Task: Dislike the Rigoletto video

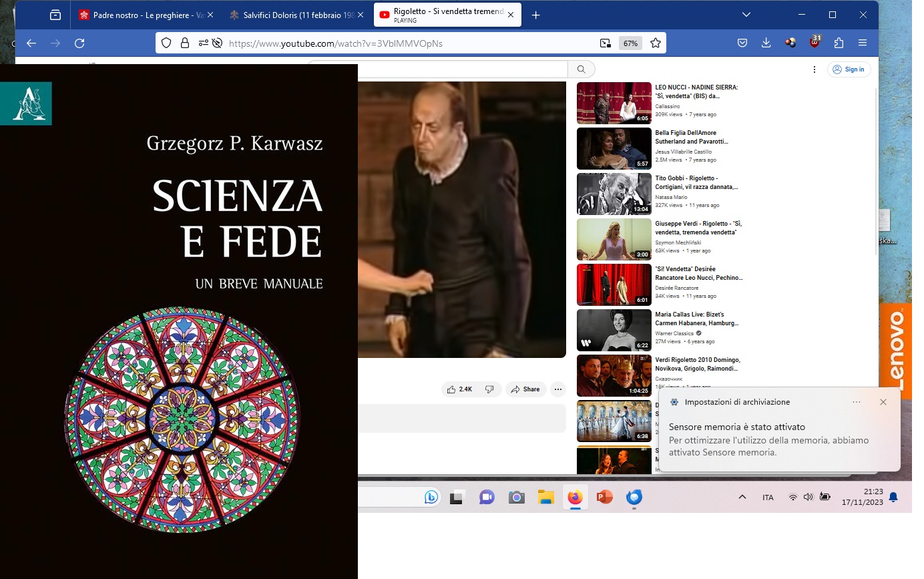Action: [x=489, y=389]
